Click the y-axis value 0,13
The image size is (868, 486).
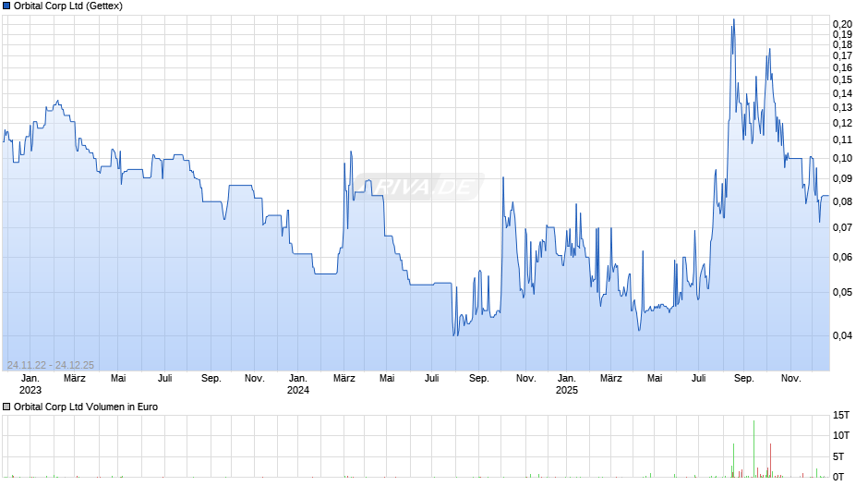pyautogui.click(x=842, y=107)
